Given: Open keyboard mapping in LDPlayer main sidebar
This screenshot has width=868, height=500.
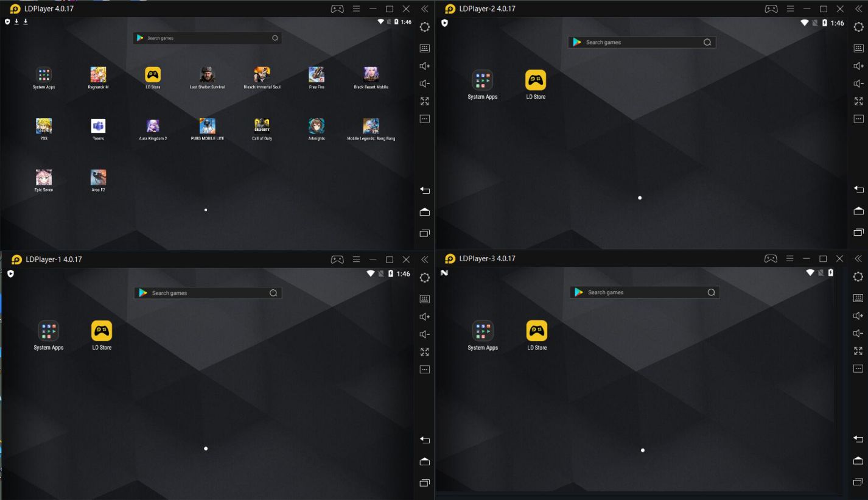Looking at the screenshot, I should coord(425,48).
